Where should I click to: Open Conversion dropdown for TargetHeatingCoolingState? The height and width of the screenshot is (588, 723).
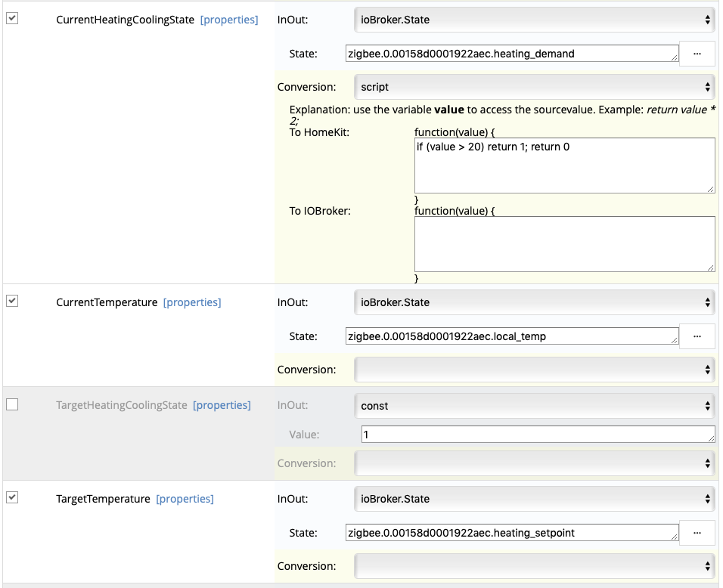(535, 463)
